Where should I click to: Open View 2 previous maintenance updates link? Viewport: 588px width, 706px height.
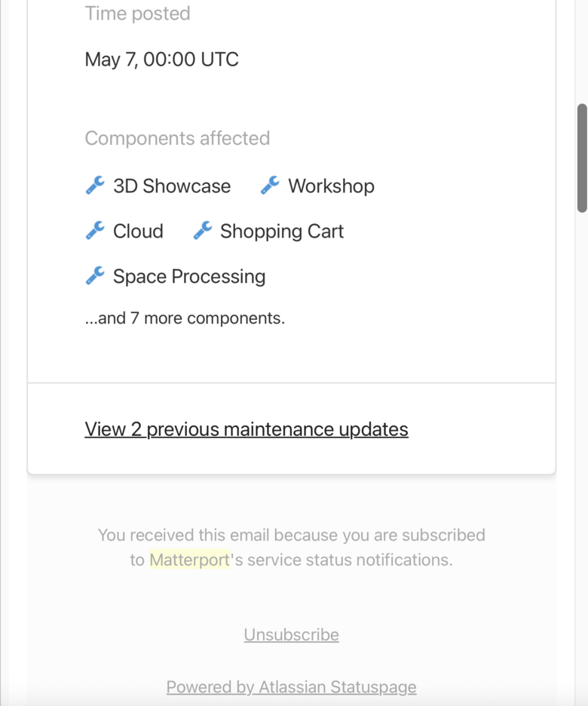(247, 429)
